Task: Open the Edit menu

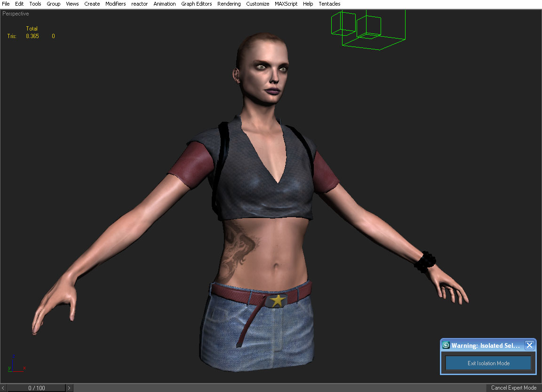Action: (19, 4)
